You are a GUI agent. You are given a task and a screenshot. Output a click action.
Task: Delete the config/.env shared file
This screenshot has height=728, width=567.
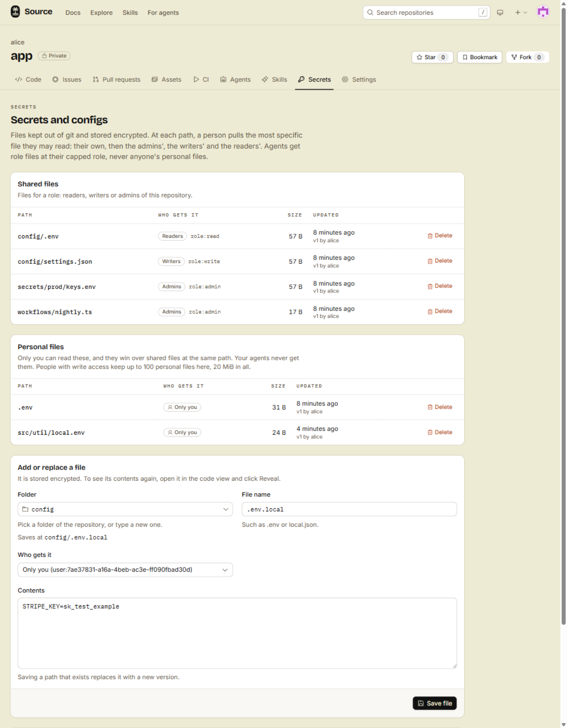click(x=440, y=236)
